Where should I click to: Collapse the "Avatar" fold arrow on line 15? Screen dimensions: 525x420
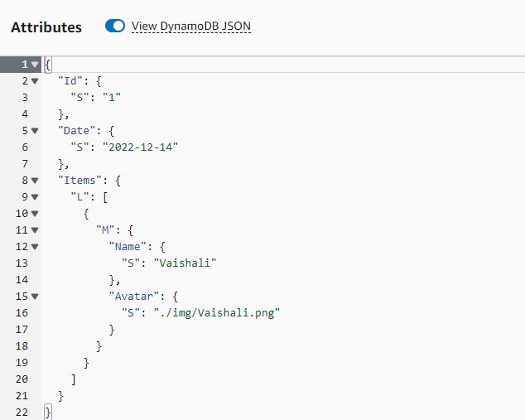pyautogui.click(x=35, y=297)
